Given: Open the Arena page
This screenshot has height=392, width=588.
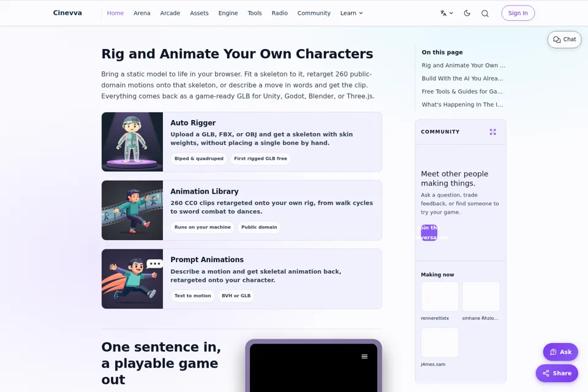Looking at the screenshot, I should coord(141,13).
